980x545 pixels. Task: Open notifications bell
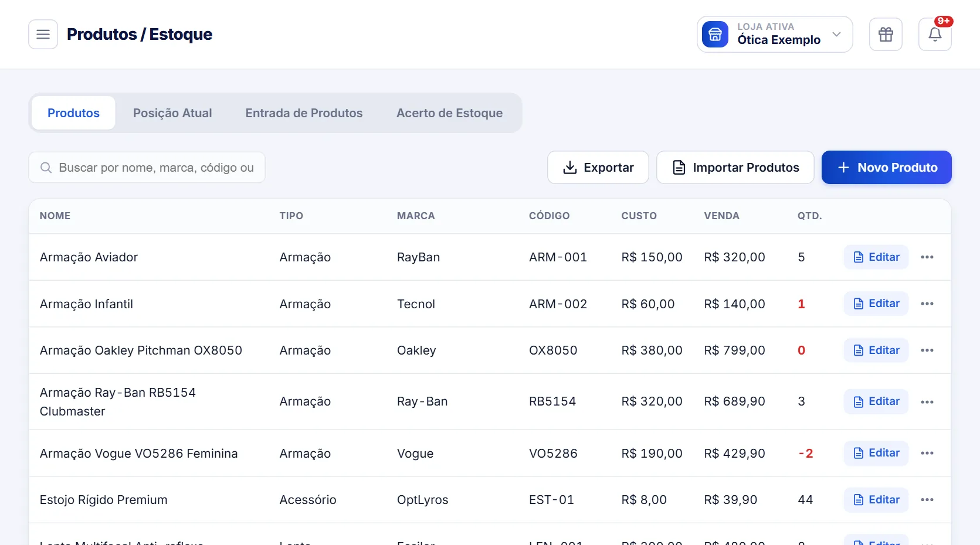pyautogui.click(x=935, y=35)
